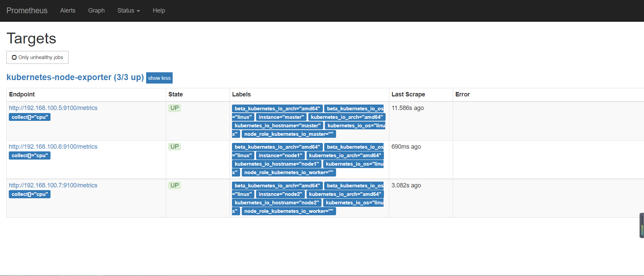This screenshot has height=276, width=644.
Task: Click the kubernetes_io_hostname="node2" label
Action: [x=277, y=203]
